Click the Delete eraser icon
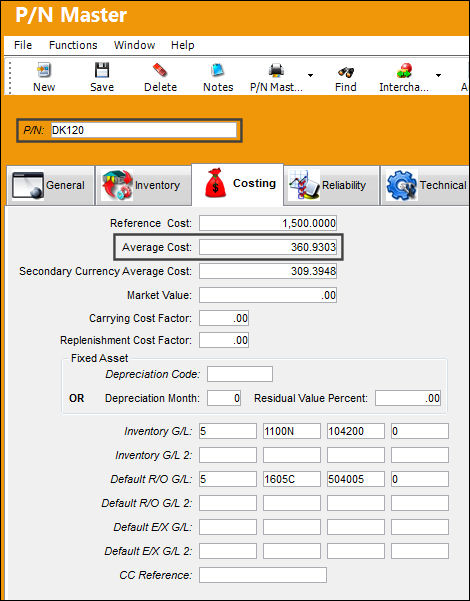Screen dimensions: 470x601 (160, 71)
